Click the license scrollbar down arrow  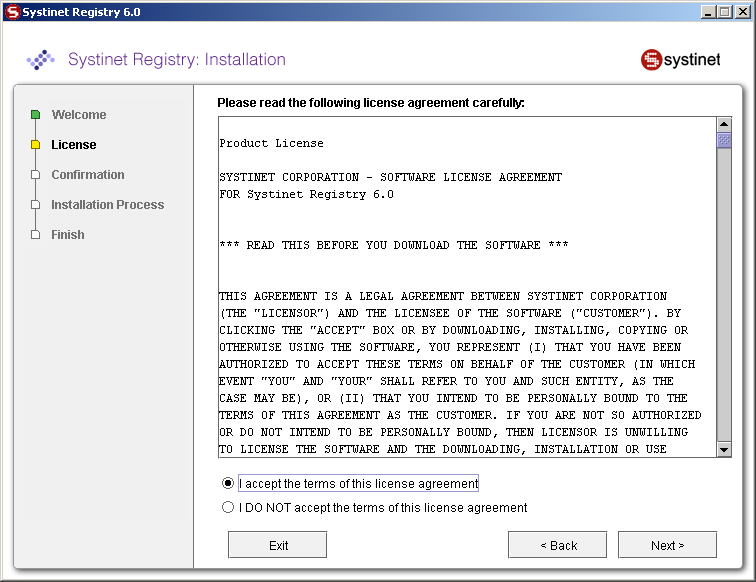tap(724, 449)
